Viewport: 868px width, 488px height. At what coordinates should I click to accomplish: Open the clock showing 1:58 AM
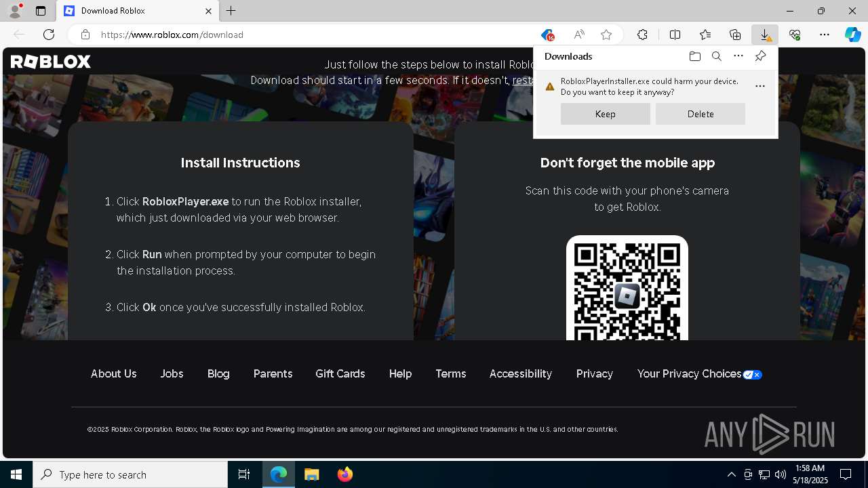click(x=811, y=474)
